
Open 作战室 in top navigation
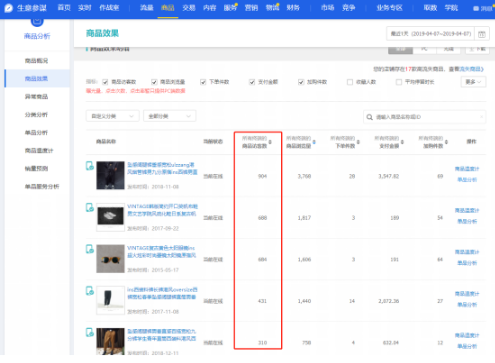[x=109, y=8]
